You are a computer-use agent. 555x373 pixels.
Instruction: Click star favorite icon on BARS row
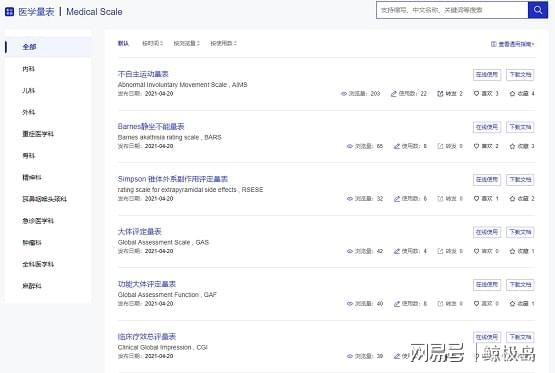512,146
